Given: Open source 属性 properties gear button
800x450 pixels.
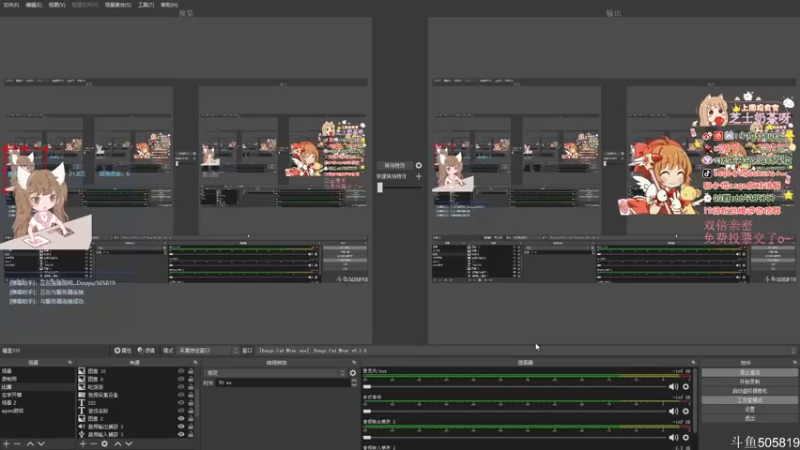Looking at the screenshot, I should [x=122, y=351].
